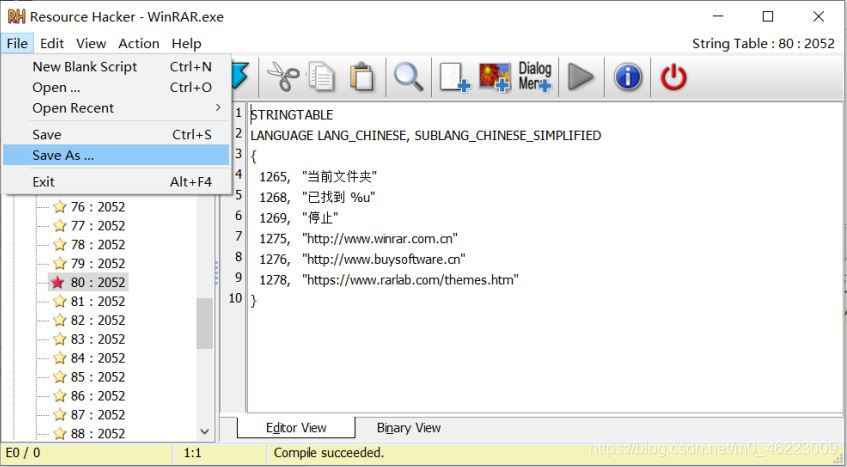Select tree item 83 : 2052

click(x=98, y=339)
